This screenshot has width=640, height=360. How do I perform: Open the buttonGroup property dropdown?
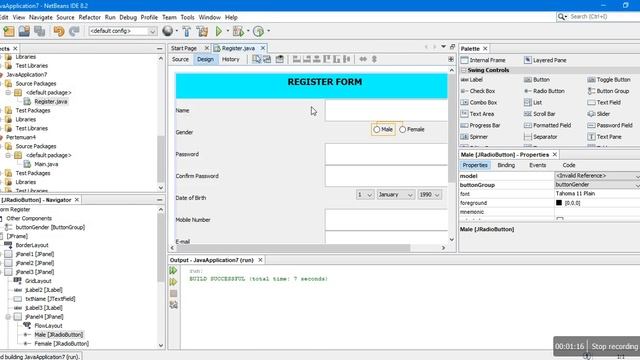[637, 185]
